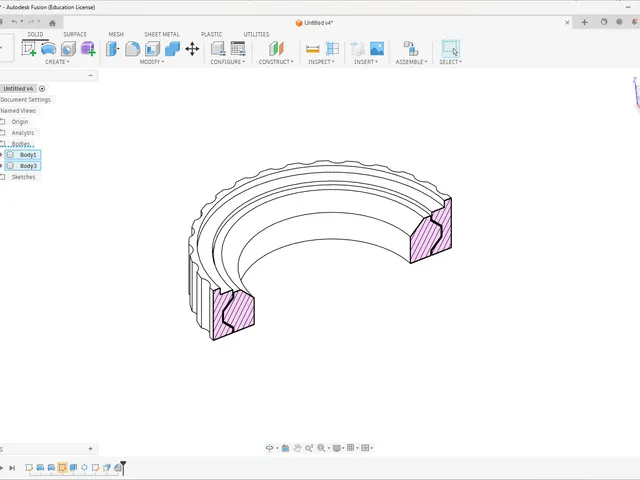Open the CREATE dropdown

pos(57,62)
